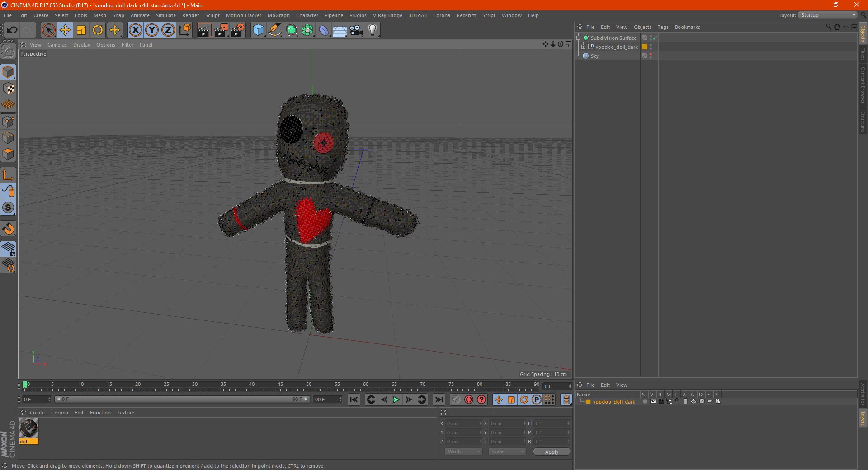Switch coordinate system icon
Screen dimensions: 868x470
click(x=185, y=30)
